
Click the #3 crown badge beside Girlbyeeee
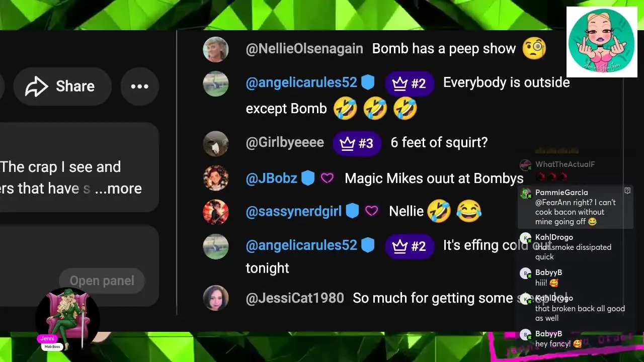pyautogui.click(x=357, y=143)
